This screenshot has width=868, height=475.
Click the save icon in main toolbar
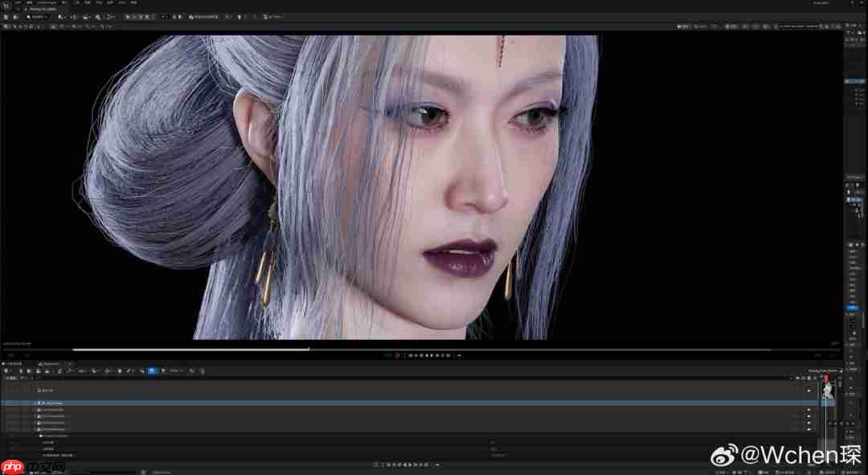click(x=6, y=17)
